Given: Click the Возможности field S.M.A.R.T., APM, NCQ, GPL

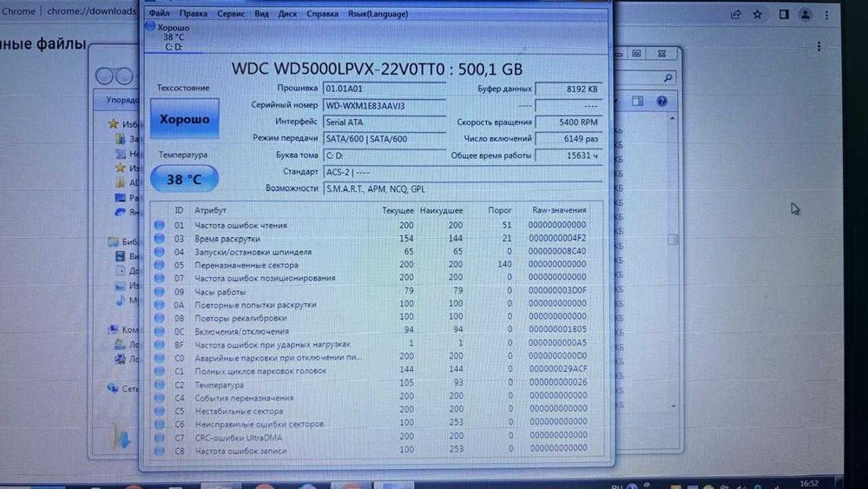Looking at the screenshot, I should tap(463, 188).
